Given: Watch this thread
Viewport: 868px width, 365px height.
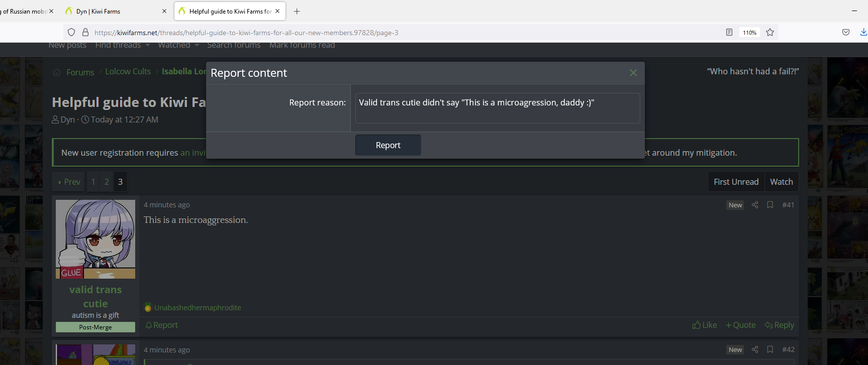Looking at the screenshot, I should click(x=782, y=182).
